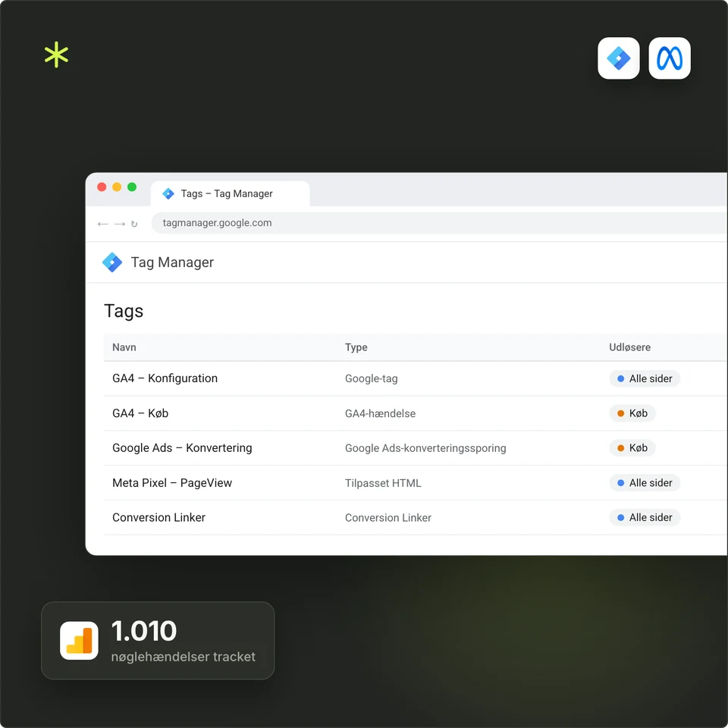Sort table by Navn column header

[124, 347]
